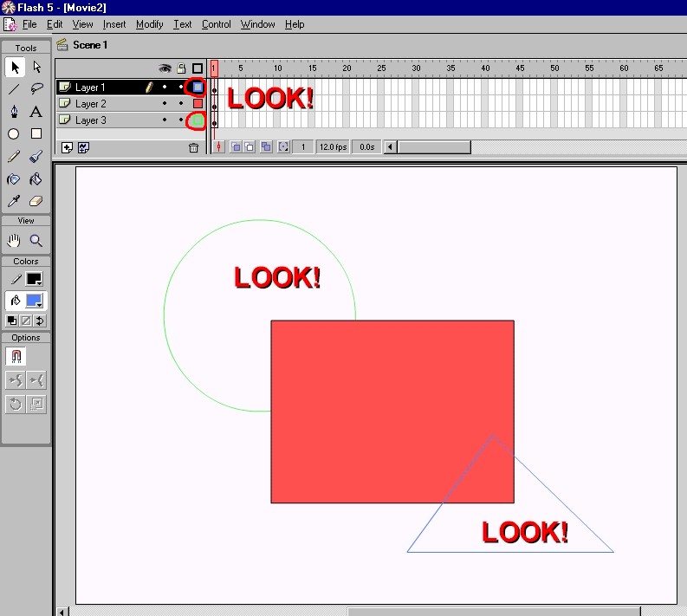Toggle outline view for Layer 2
Screen dimensions: 687x616
tap(198, 104)
